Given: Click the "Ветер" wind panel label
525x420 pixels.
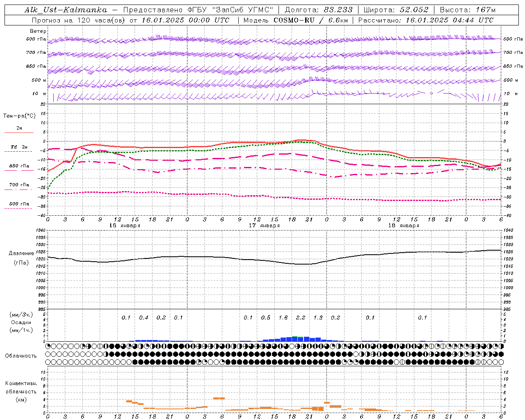Looking at the screenshot, I should 38,31.
